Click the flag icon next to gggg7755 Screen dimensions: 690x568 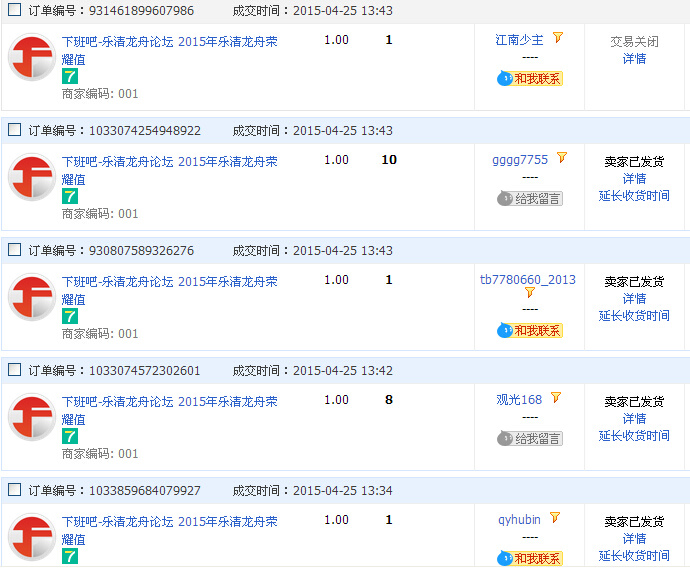[x=562, y=158]
